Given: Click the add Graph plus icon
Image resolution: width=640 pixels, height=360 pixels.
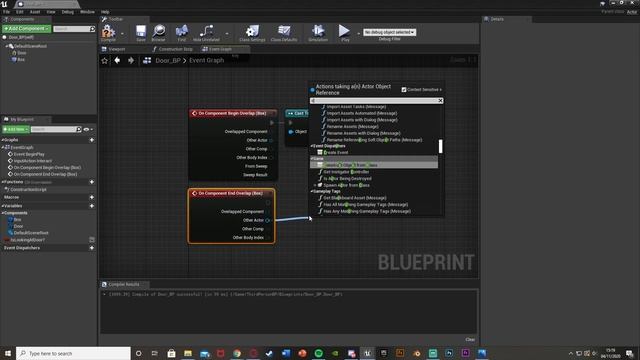Looking at the screenshot, I should [x=92, y=140].
